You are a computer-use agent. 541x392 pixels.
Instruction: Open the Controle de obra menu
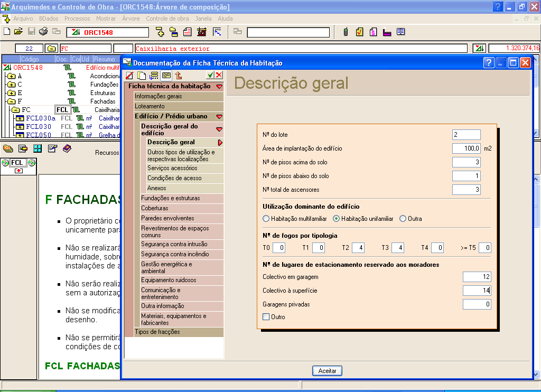167,18
